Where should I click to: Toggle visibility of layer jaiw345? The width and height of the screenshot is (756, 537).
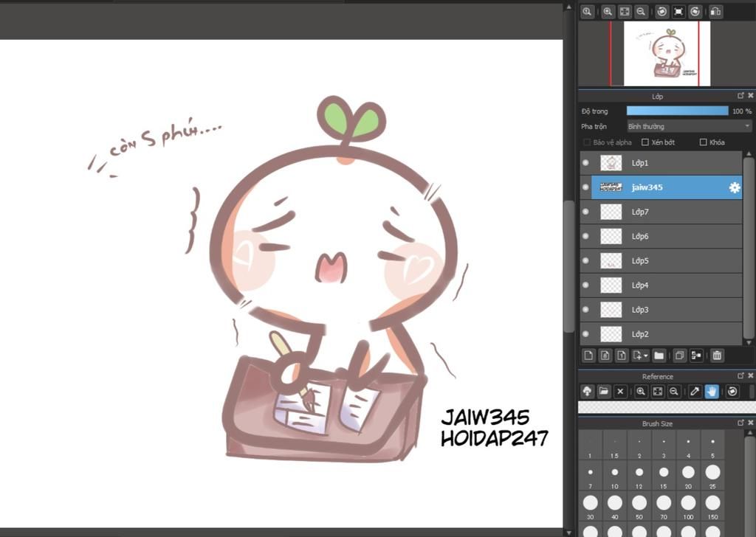tap(585, 187)
